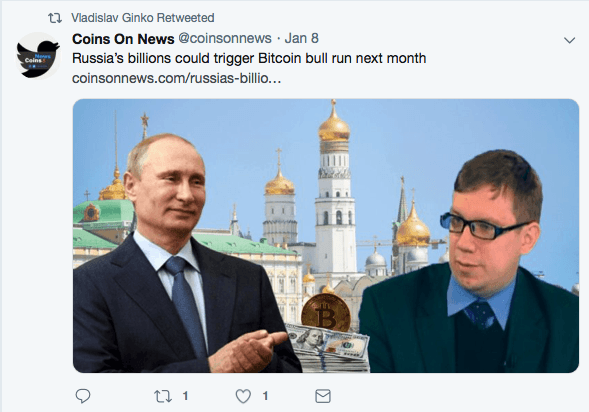Click the stack of dollar bills in image
Image resolution: width=589 pixels, height=412 pixels.
pos(328,348)
